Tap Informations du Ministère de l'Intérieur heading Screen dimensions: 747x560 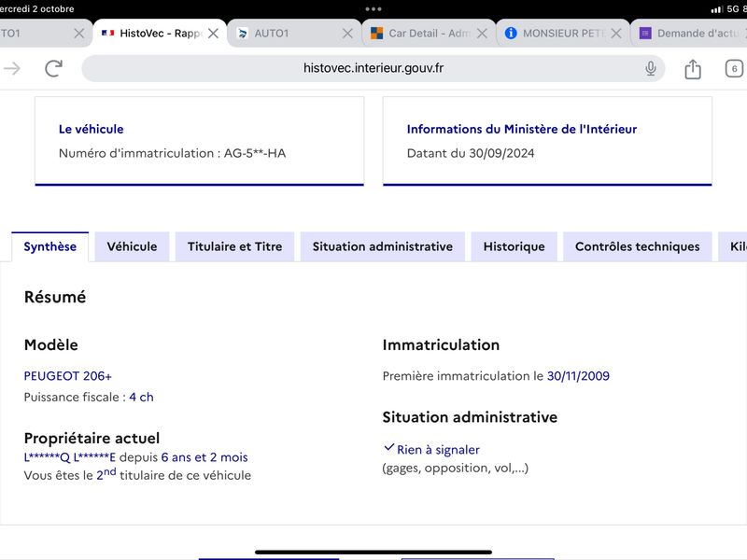[x=522, y=129]
